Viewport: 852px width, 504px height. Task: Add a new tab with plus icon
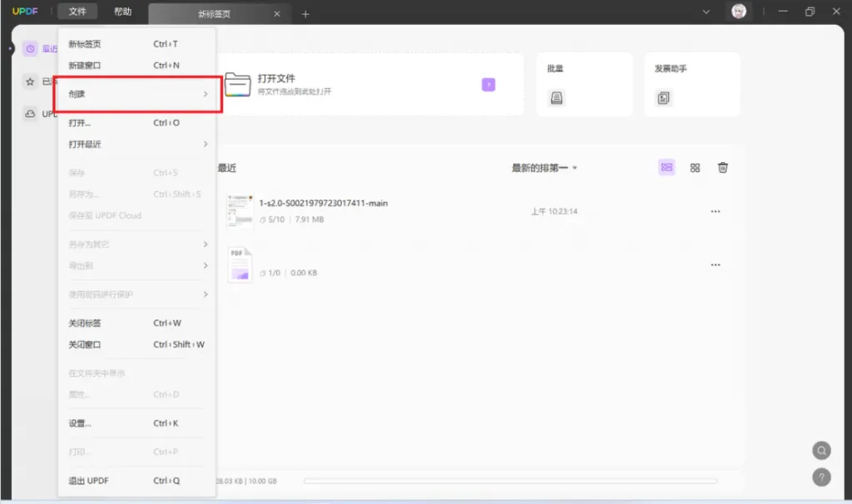pos(305,14)
